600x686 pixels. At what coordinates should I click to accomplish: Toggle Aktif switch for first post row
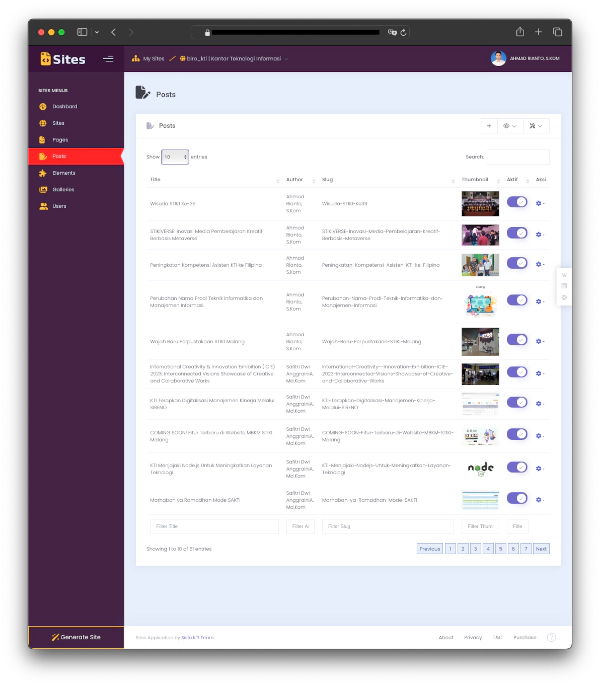pos(517,202)
